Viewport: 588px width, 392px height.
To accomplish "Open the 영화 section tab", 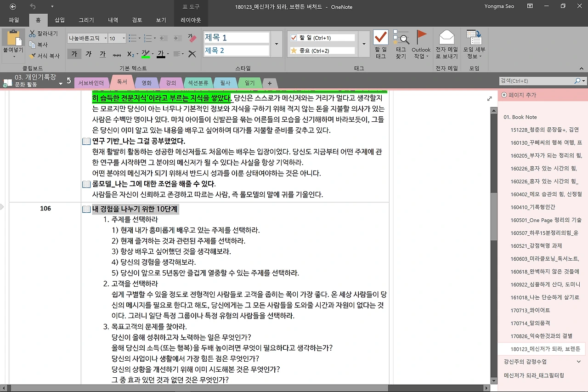I will (x=147, y=83).
